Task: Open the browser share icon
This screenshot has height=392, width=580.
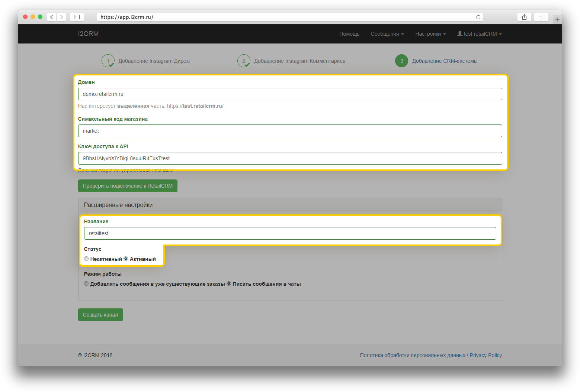Action: [x=524, y=17]
